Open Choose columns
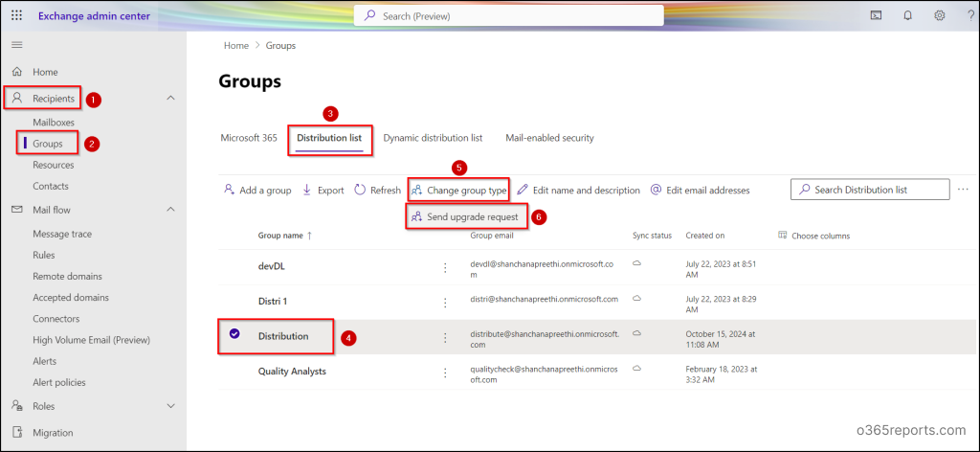 [x=813, y=236]
